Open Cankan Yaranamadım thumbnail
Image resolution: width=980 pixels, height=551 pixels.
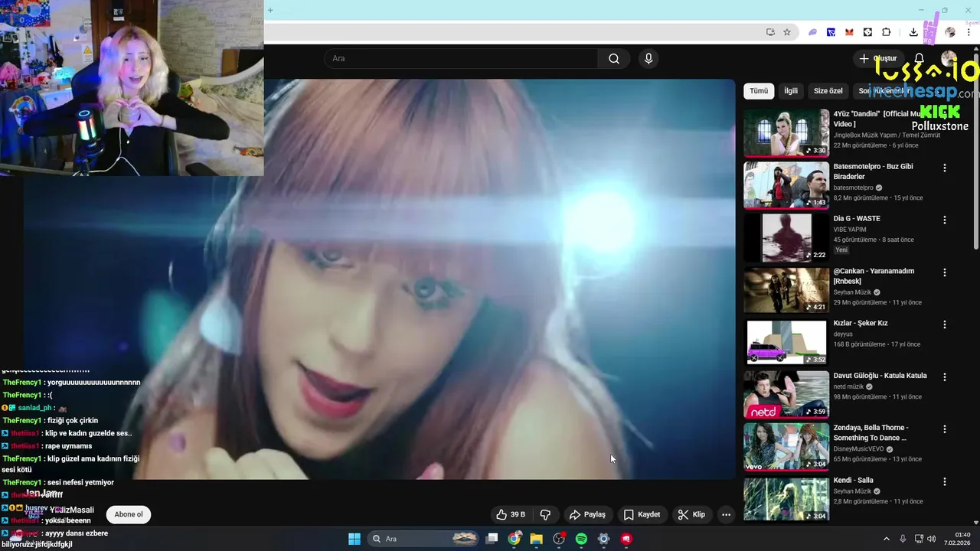[786, 290]
